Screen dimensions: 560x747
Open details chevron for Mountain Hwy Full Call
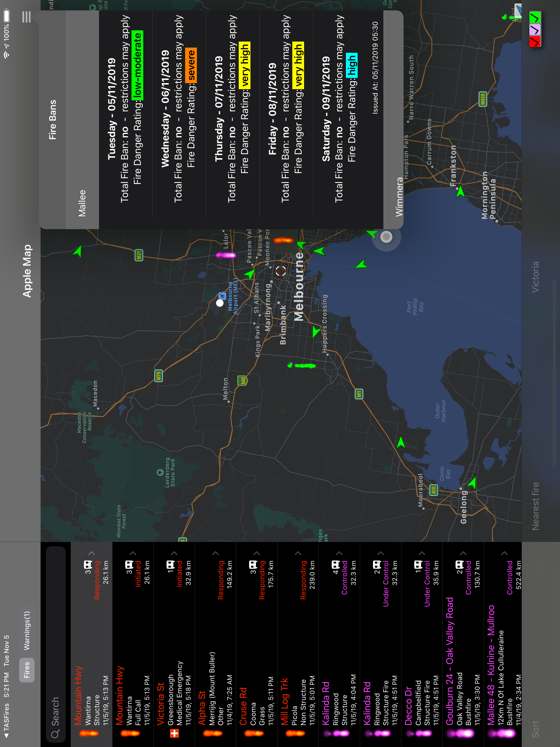133,553
